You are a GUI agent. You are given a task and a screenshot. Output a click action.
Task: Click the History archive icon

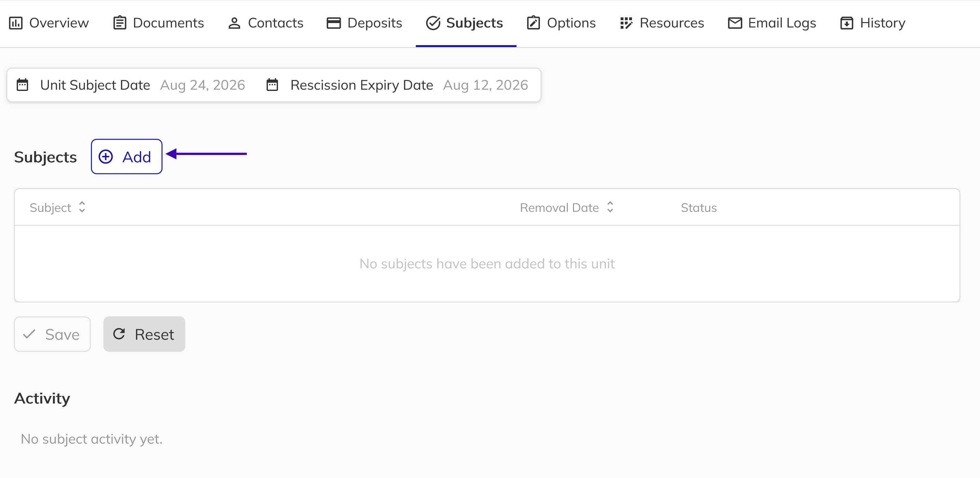(x=847, y=23)
